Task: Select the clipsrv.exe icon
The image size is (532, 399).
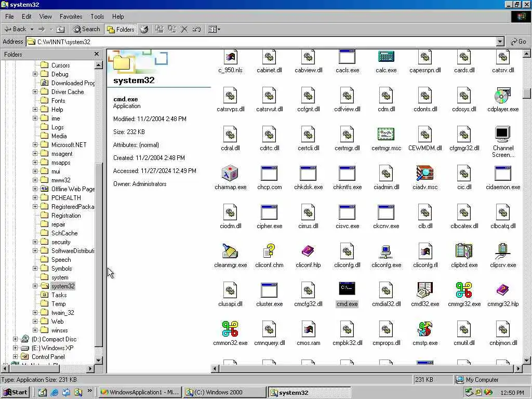Action: pos(503,251)
